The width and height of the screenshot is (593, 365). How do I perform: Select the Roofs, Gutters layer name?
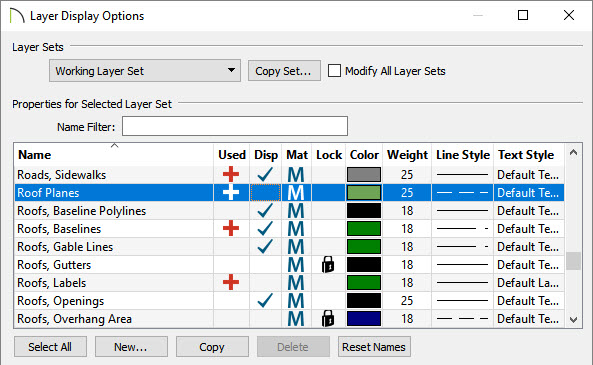[x=54, y=265]
